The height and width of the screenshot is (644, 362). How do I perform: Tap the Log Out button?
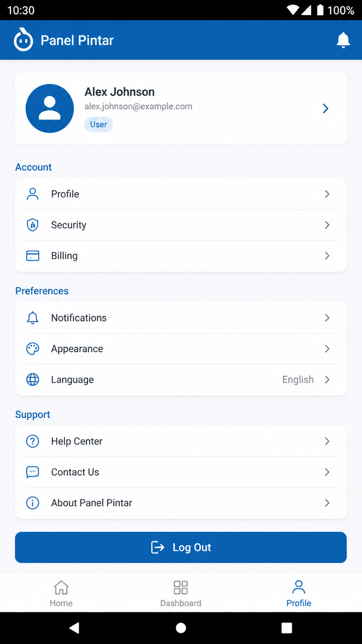coord(181,547)
